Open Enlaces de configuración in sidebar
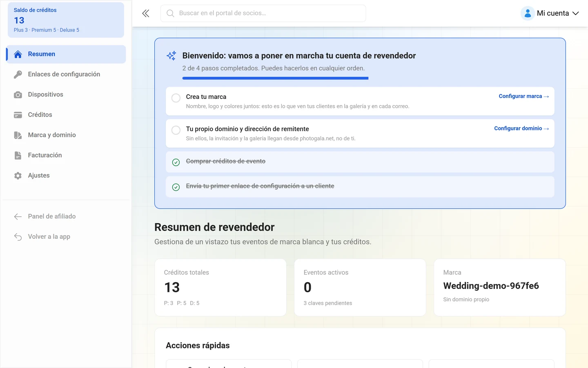588x368 pixels. 66,74
